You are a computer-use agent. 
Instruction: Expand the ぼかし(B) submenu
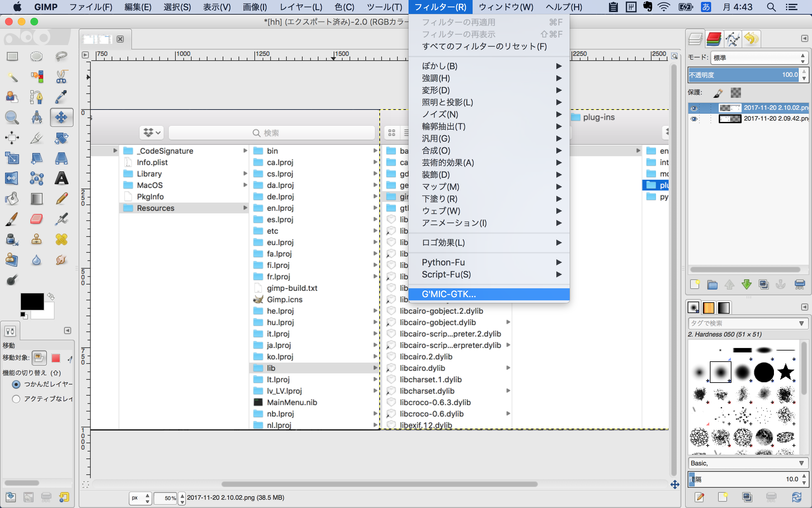[x=489, y=66]
